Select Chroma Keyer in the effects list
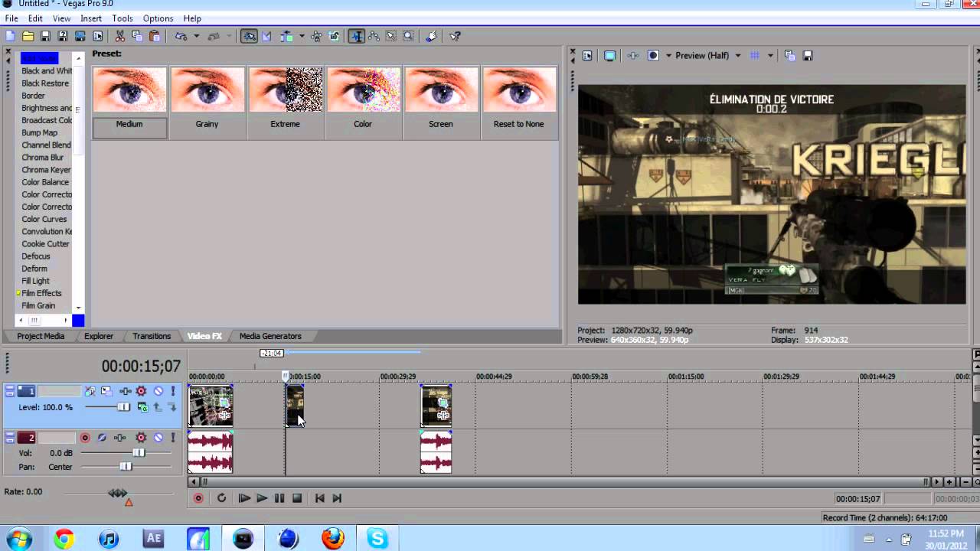The height and width of the screenshot is (551, 980). coord(46,170)
